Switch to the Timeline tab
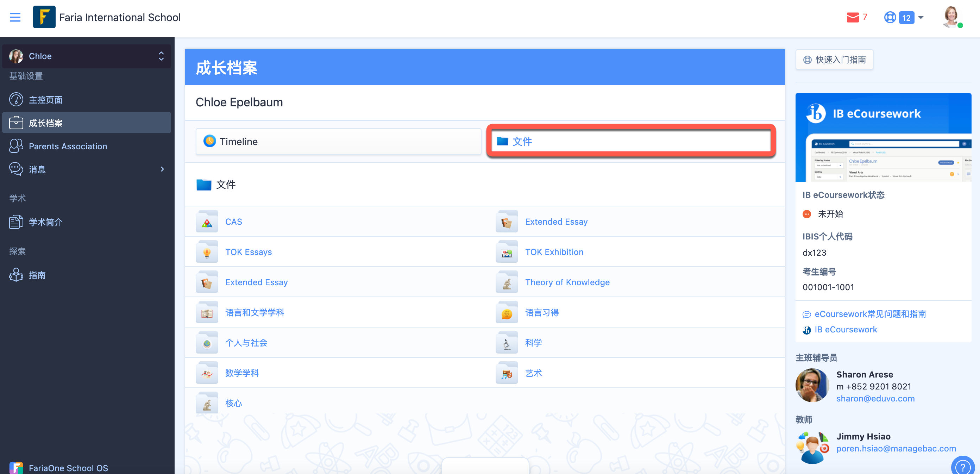The height and width of the screenshot is (474, 980). pyautogui.click(x=338, y=142)
